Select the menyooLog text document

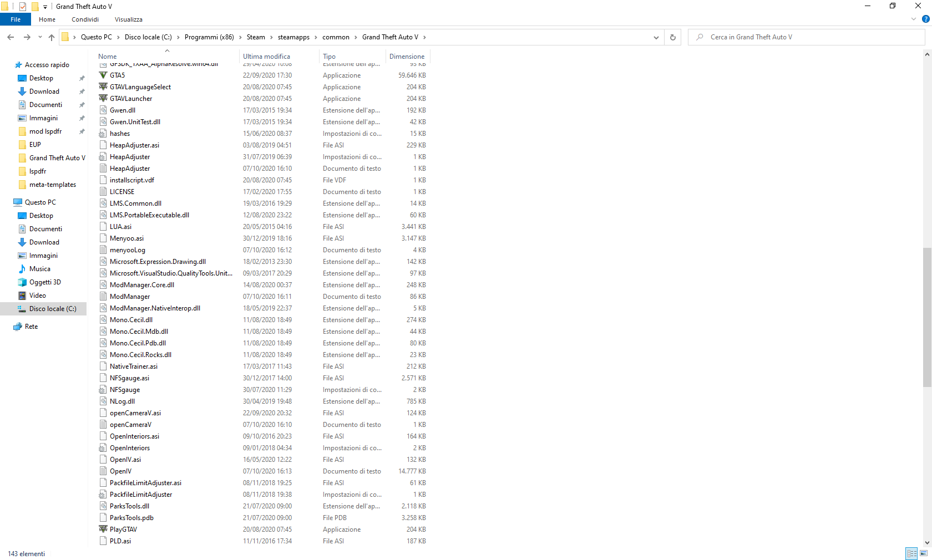(x=128, y=250)
